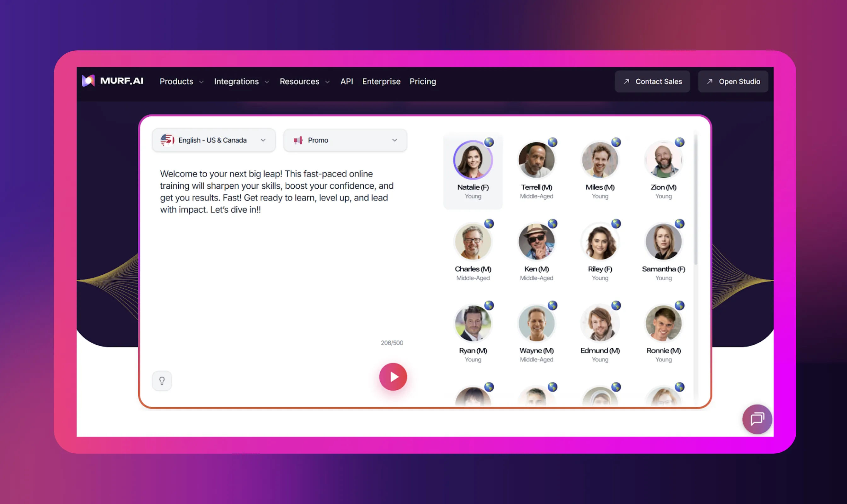Screen dimensions: 847x504
Task: Click inside the welcome script text area
Action: tap(277, 191)
